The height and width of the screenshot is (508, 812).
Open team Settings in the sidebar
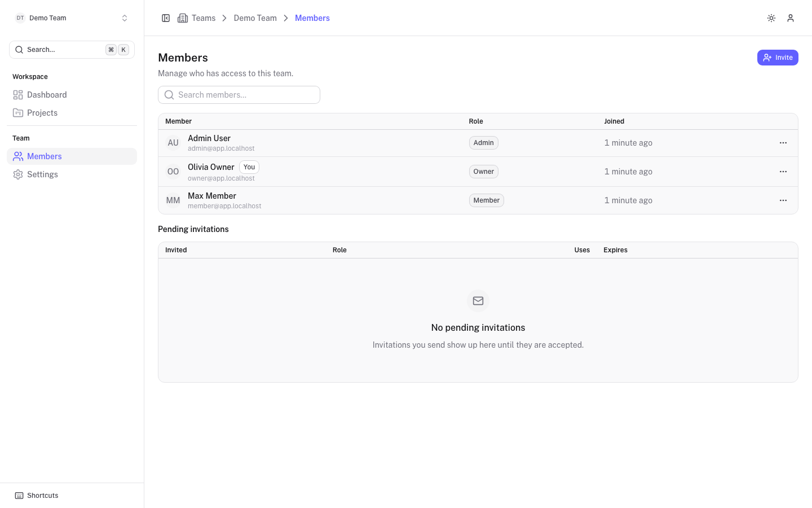(72, 174)
